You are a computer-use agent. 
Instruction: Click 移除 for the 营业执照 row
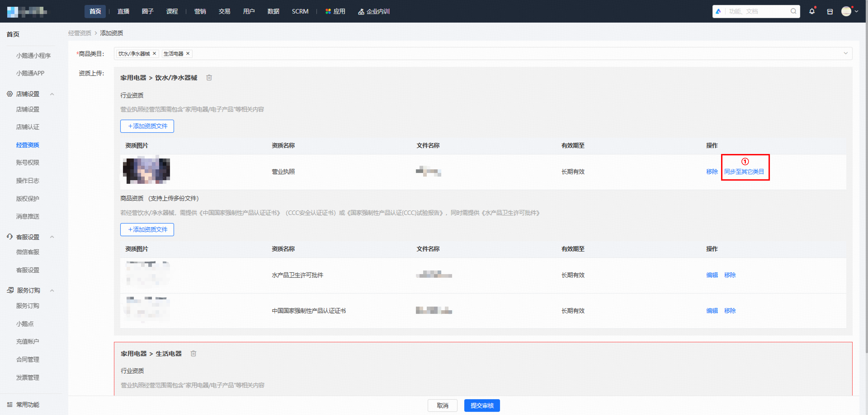(712, 172)
